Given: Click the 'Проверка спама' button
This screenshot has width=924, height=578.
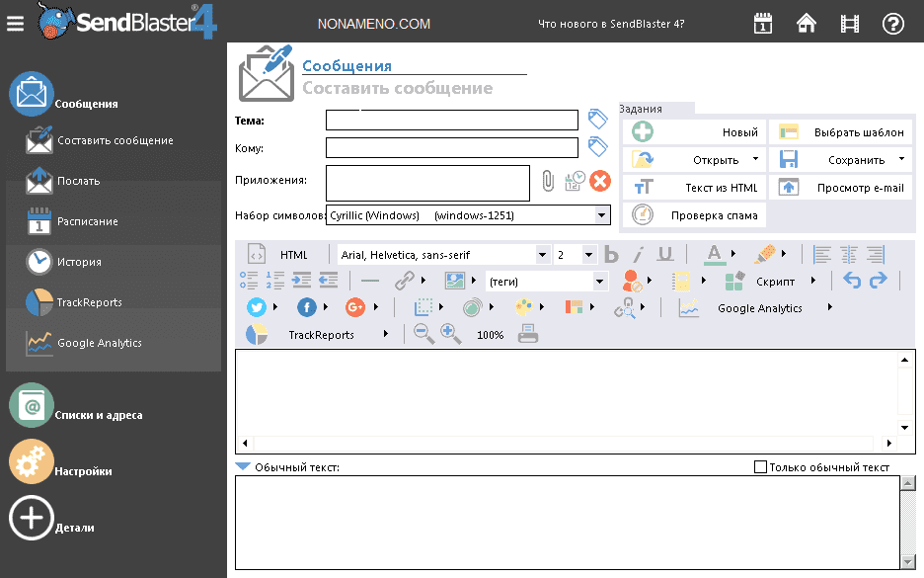Looking at the screenshot, I should [695, 214].
